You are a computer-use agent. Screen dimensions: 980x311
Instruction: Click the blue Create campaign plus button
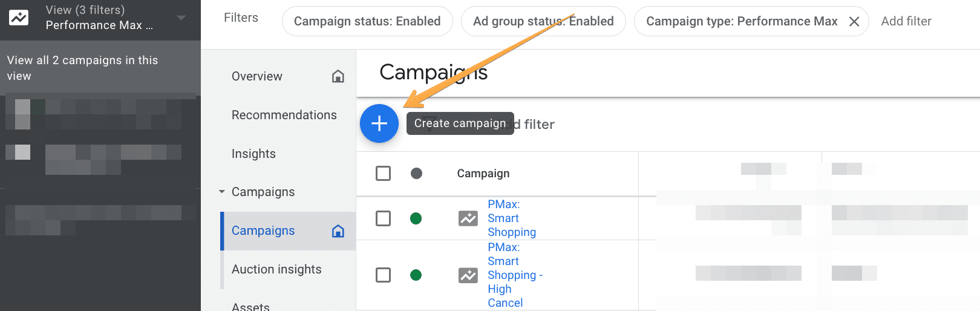(379, 123)
